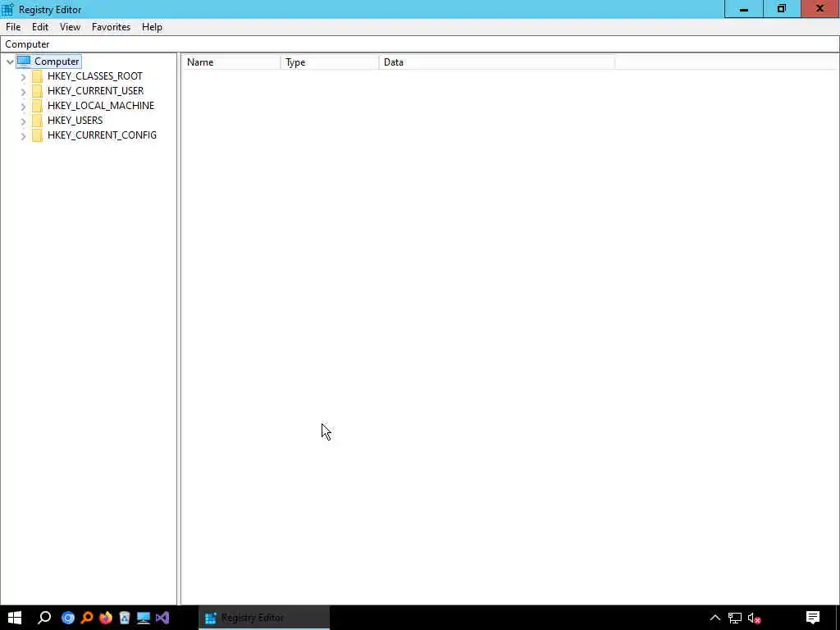
Task: Expand the HKEY_CURRENT_USER key
Action: pos(23,92)
